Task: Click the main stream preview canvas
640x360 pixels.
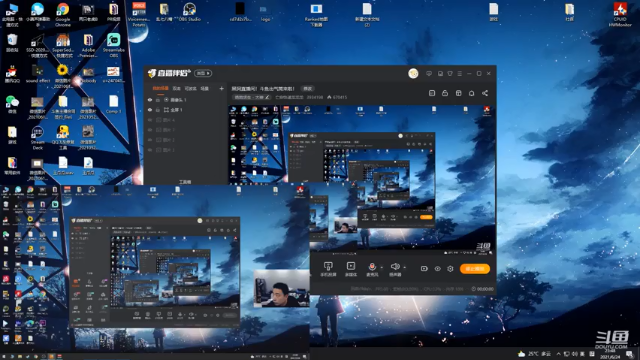Action: 362,180
